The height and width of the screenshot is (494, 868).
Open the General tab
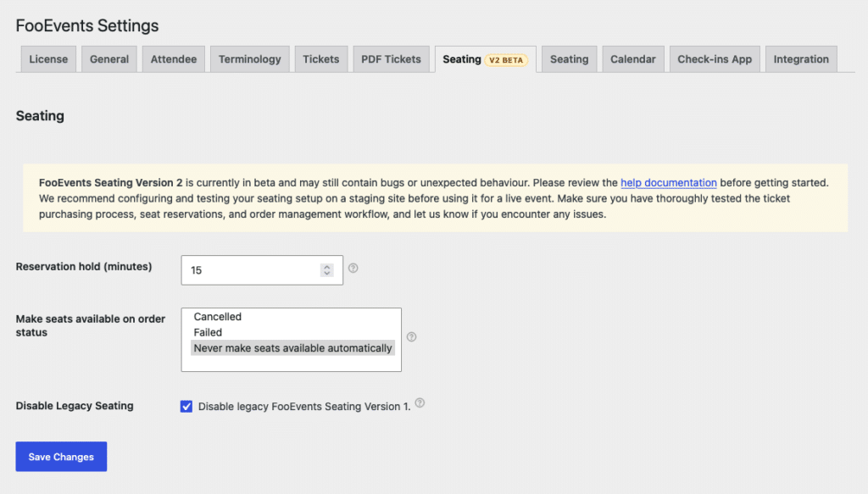(109, 59)
